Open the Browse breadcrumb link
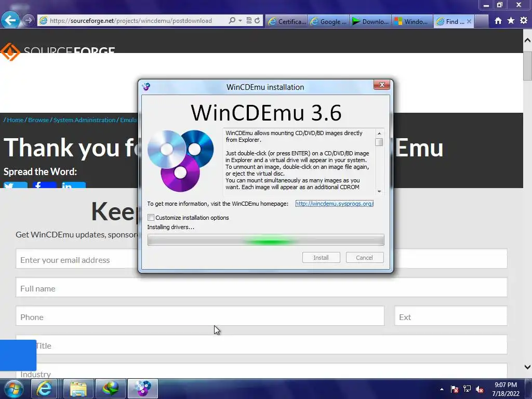 (38, 120)
